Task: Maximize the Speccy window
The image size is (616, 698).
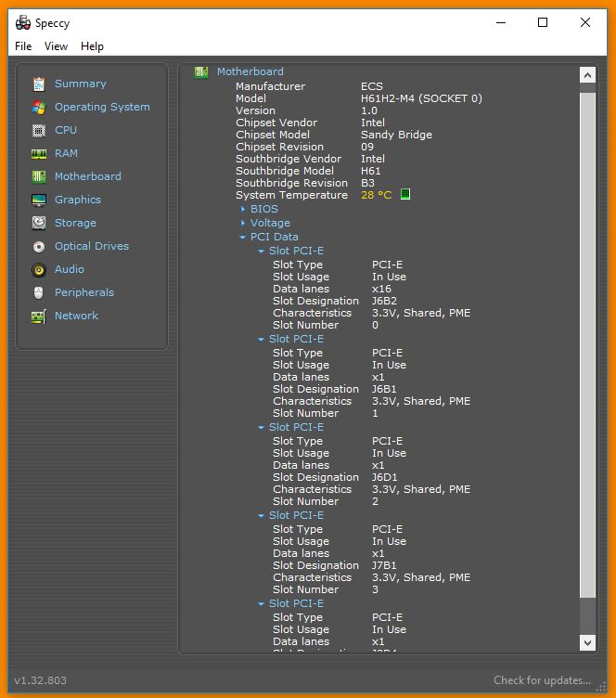Action: click(543, 22)
